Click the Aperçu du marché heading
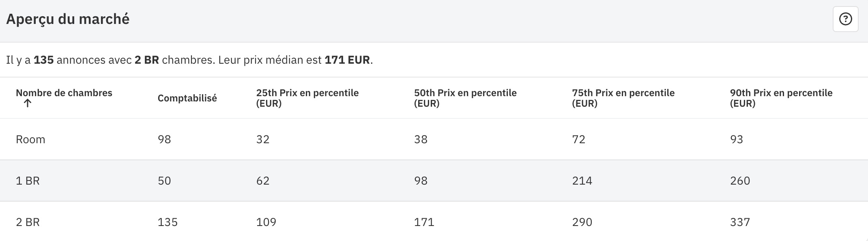This screenshot has height=241, width=868. (68, 19)
